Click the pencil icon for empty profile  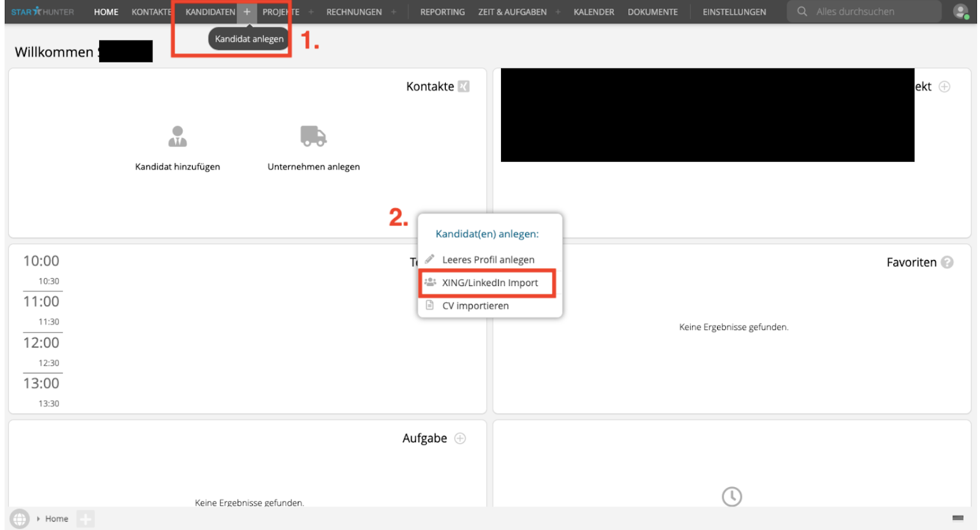430,259
